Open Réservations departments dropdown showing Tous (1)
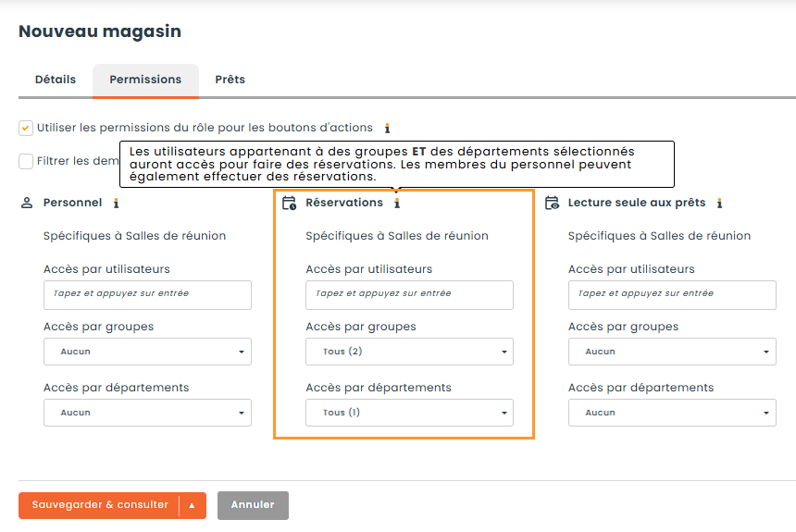 pos(410,413)
